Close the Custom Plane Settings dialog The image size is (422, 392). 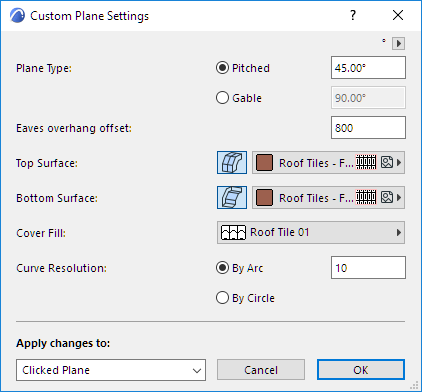(x=398, y=15)
